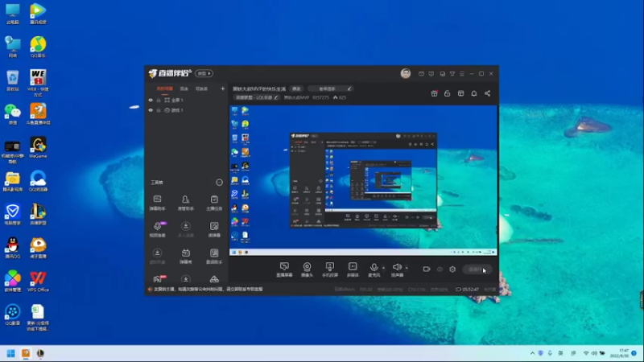Toggle visibility of the 全屏1 source
This screenshot has width=644, height=362.
click(x=151, y=100)
